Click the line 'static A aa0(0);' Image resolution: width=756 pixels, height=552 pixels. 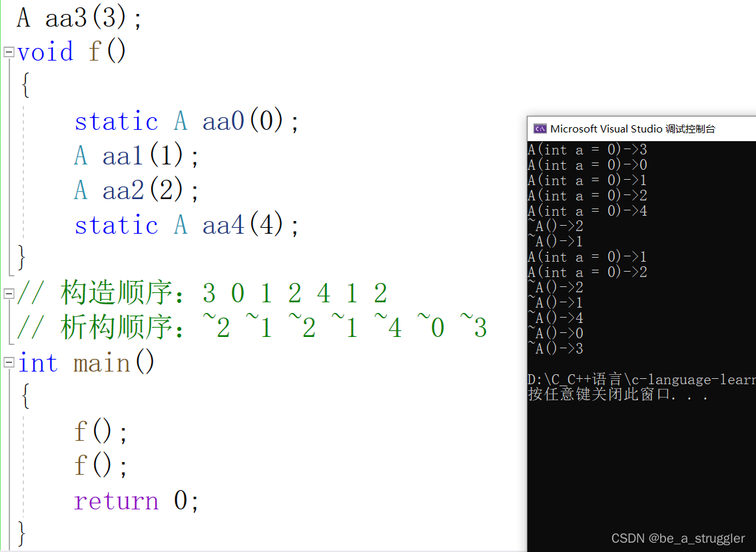pos(187,121)
